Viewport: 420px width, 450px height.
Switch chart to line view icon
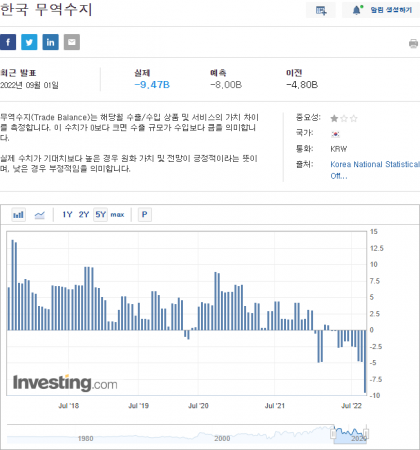[40, 215]
